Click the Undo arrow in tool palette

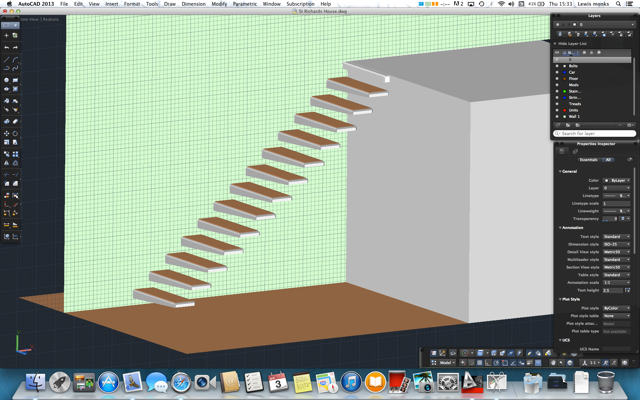click(x=6, y=47)
